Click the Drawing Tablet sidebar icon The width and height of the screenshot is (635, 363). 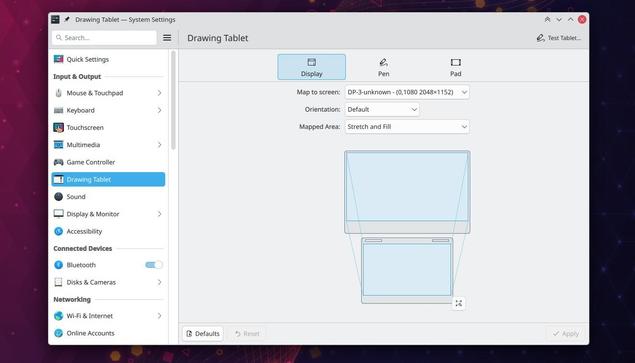(x=58, y=179)
